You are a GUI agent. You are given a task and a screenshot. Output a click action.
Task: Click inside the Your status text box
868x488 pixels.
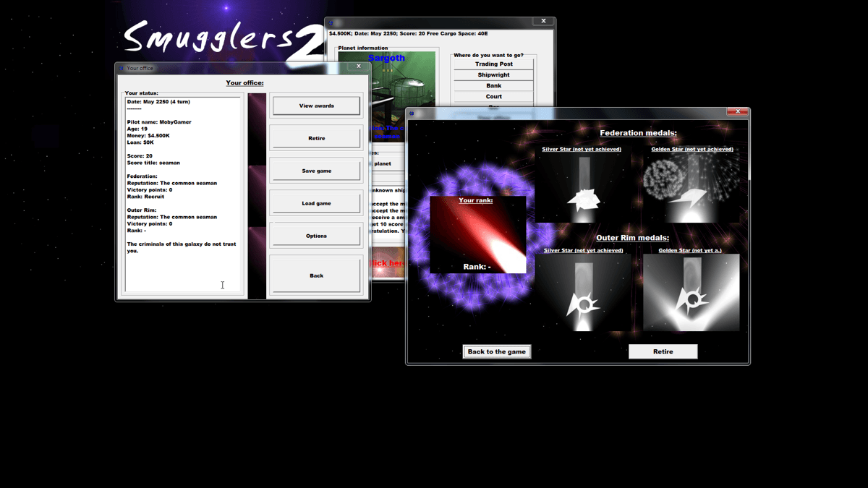pyautogui.click(x=183, y=194)
